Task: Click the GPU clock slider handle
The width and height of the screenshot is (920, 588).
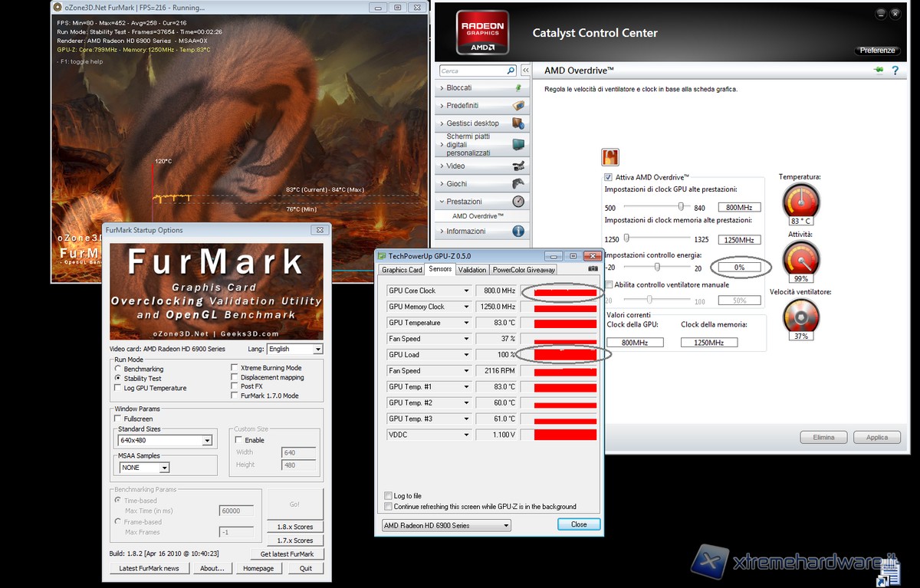Action: point(680,207)
